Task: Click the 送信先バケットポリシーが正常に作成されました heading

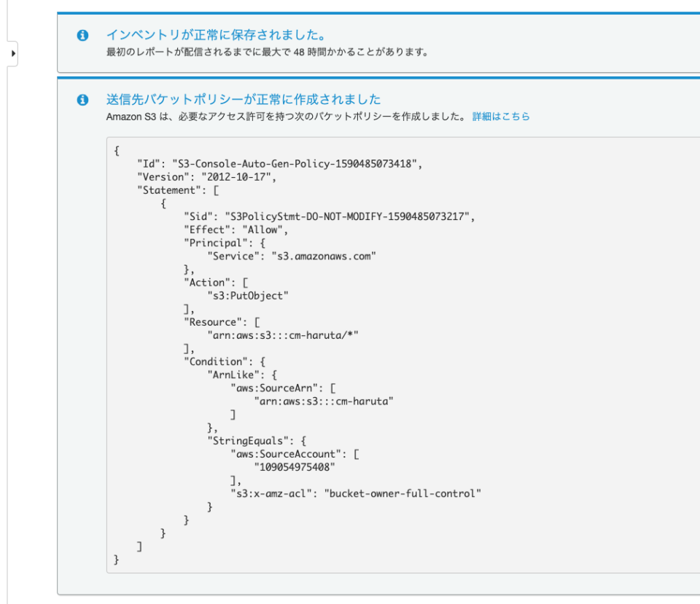Action: [x=244, y=99]
